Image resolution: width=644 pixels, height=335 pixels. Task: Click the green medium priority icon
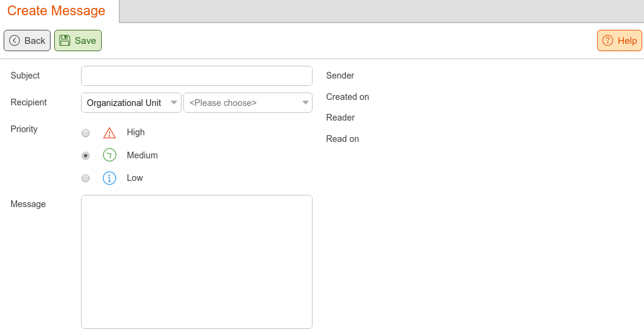click(109, 155)
